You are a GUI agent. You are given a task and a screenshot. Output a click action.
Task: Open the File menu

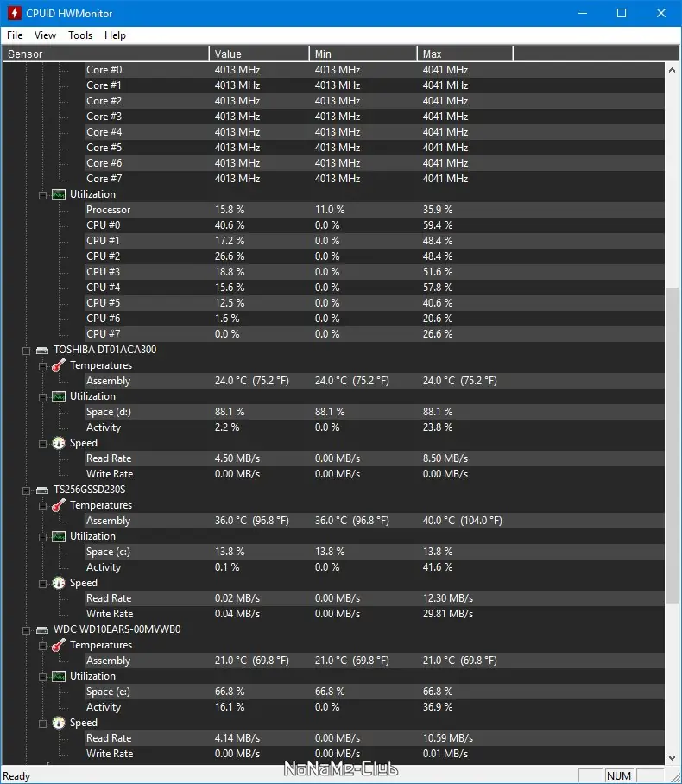15,35
